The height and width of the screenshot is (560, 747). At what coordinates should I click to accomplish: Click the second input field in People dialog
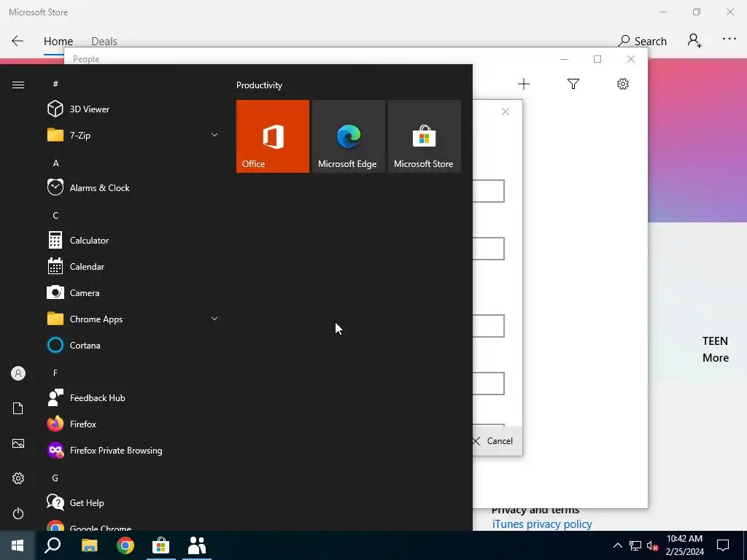(488, 249)
